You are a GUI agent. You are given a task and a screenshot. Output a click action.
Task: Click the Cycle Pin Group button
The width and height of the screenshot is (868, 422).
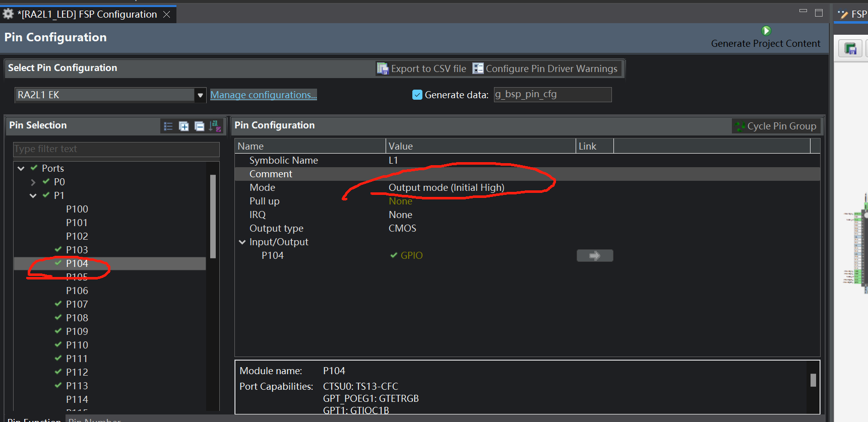point(776,126)
